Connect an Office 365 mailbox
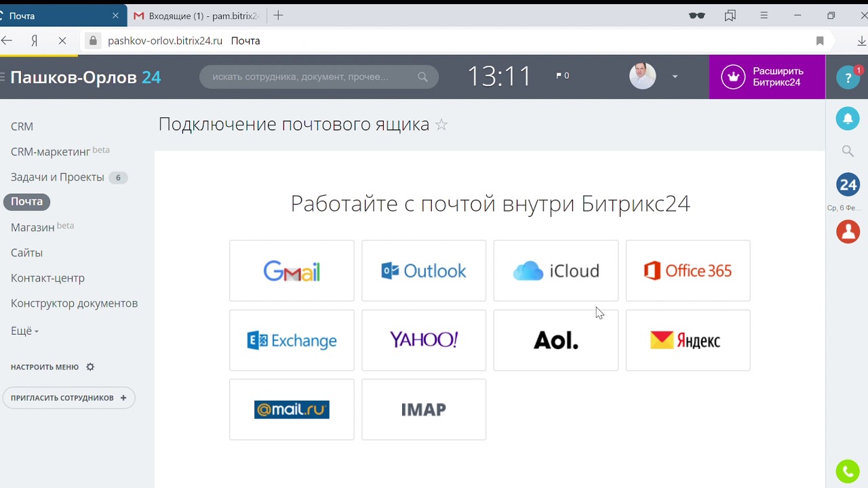Image resolution: width=868 pixels, height=488 pixels. coord(688,270)
